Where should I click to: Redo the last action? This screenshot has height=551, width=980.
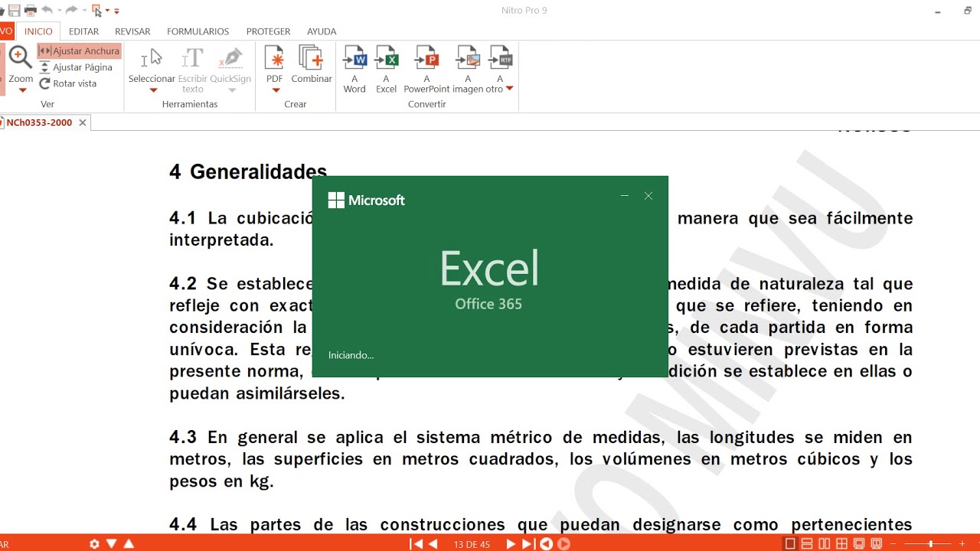click(71, 10)
